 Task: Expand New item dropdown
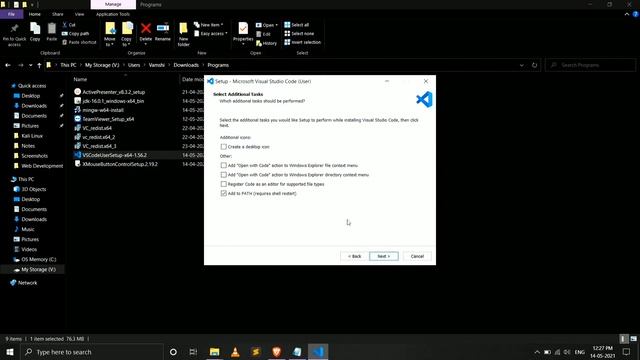209,25
